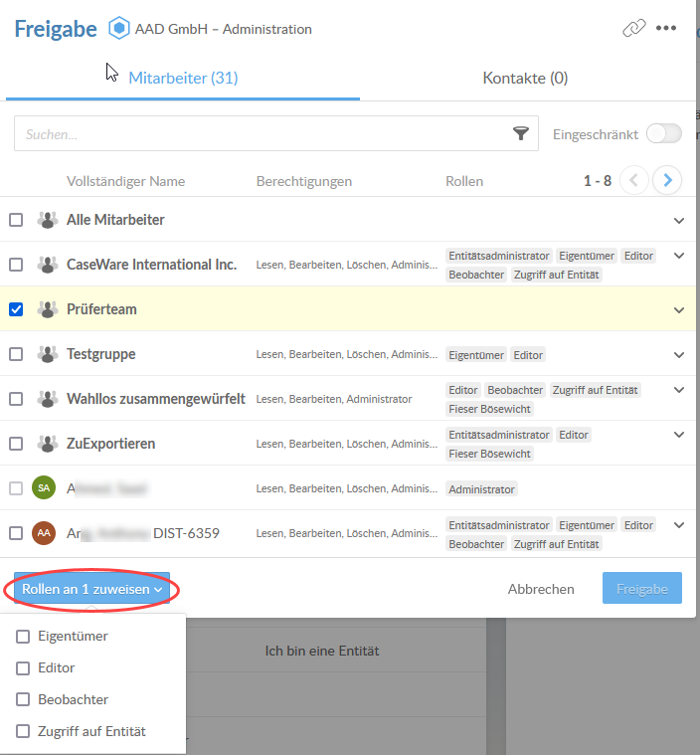
Task: Go to previous page of staff list
Action: point(634,180)
